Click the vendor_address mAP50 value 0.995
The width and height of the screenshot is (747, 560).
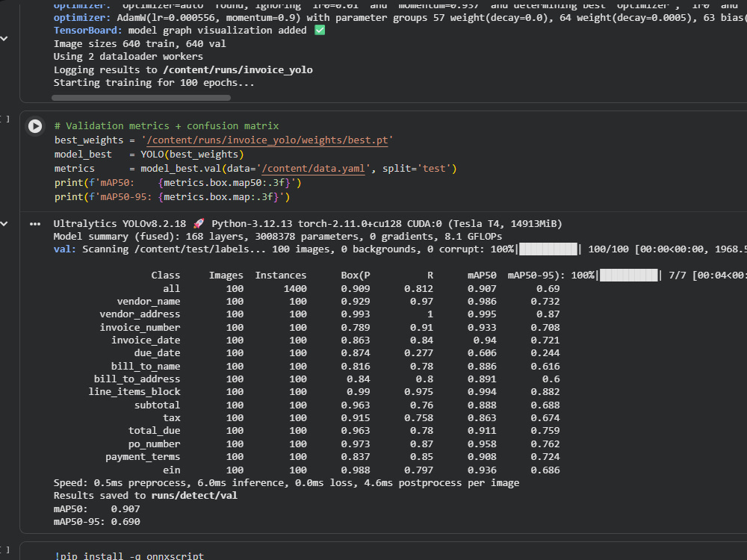click(x=482, y=314)
